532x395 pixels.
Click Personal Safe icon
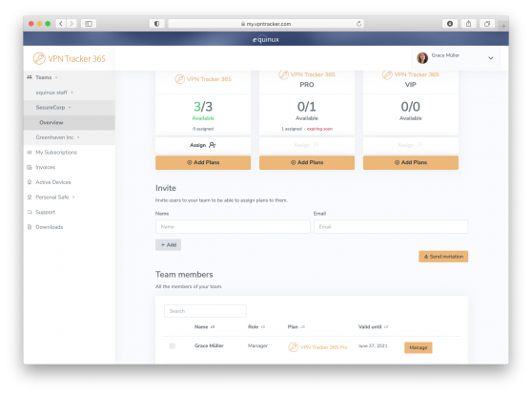pos(30,197)
